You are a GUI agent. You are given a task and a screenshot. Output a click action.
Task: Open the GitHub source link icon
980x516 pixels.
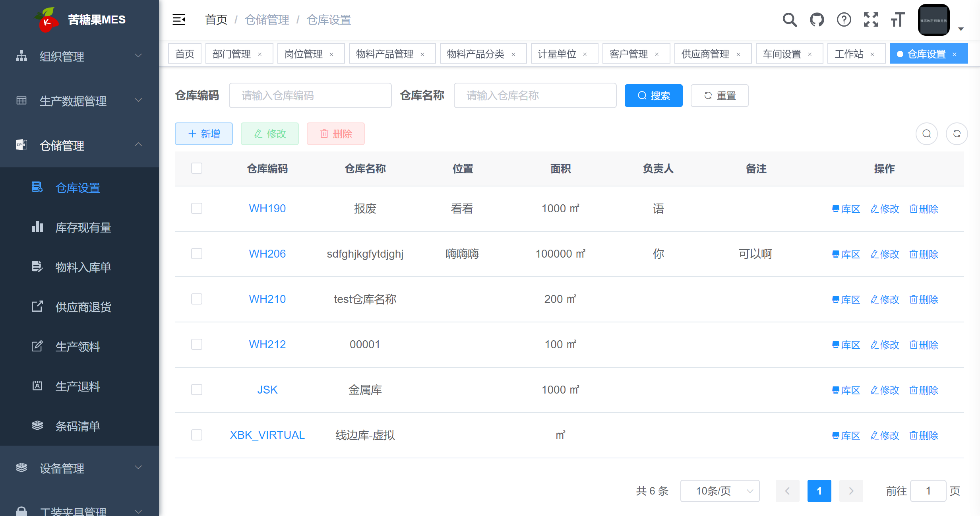click(817, 19)
